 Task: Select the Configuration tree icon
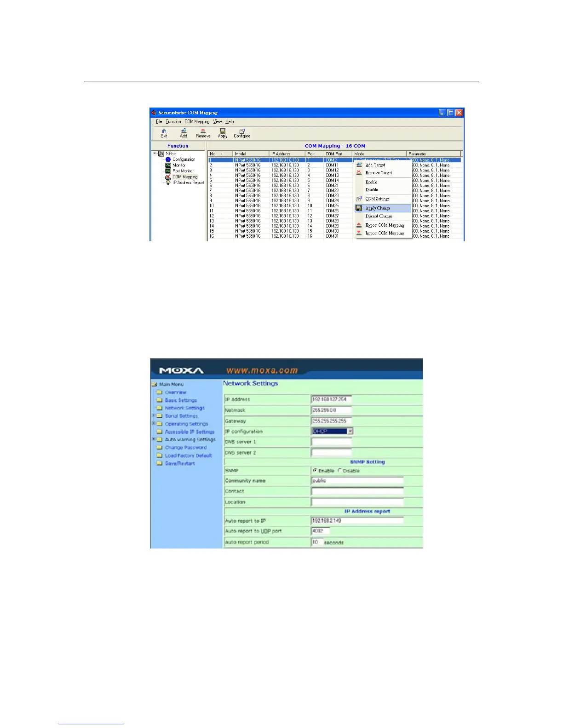[x=168, y=159]
